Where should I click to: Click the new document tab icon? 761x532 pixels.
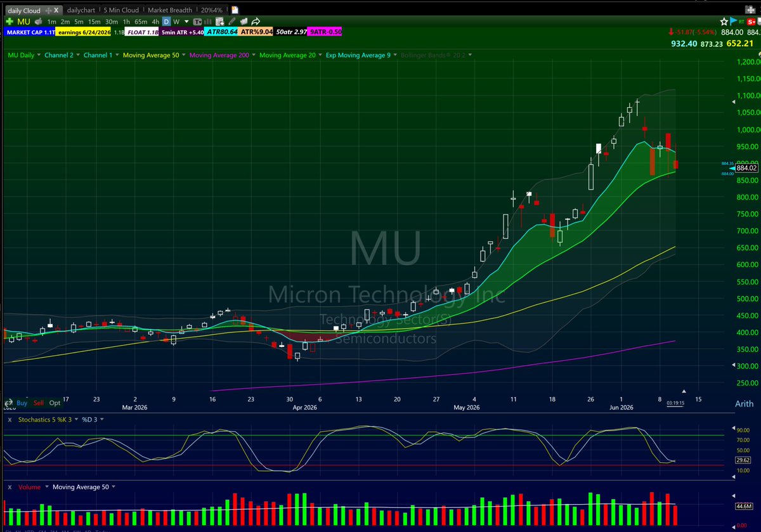coord(235,10)
